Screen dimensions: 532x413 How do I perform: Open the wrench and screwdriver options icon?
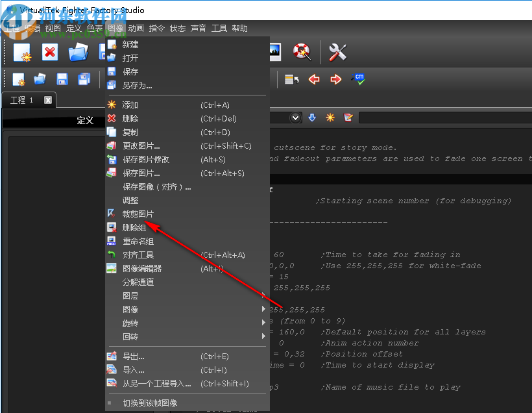337,53
